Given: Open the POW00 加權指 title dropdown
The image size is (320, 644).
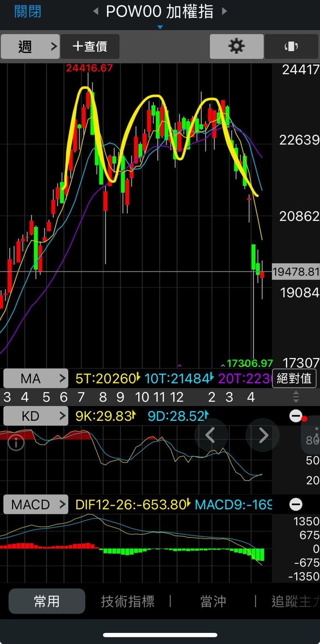Looking at the screenshot, I should click(x=160, y=12).
